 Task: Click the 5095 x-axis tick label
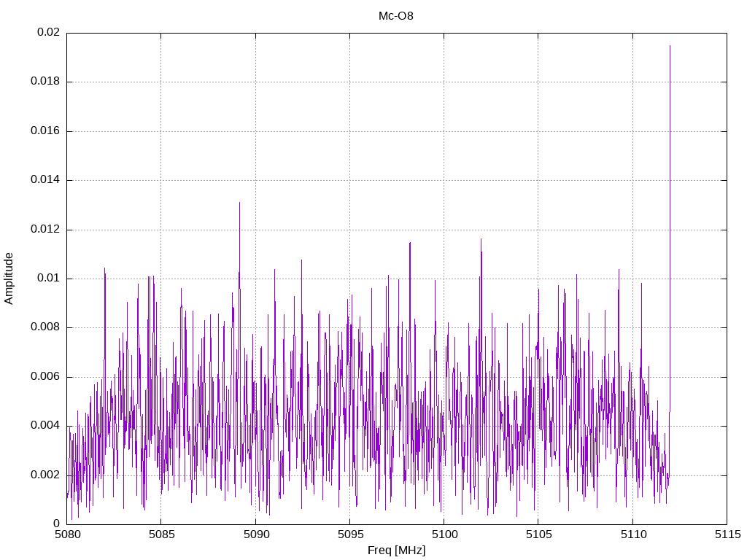349,534
